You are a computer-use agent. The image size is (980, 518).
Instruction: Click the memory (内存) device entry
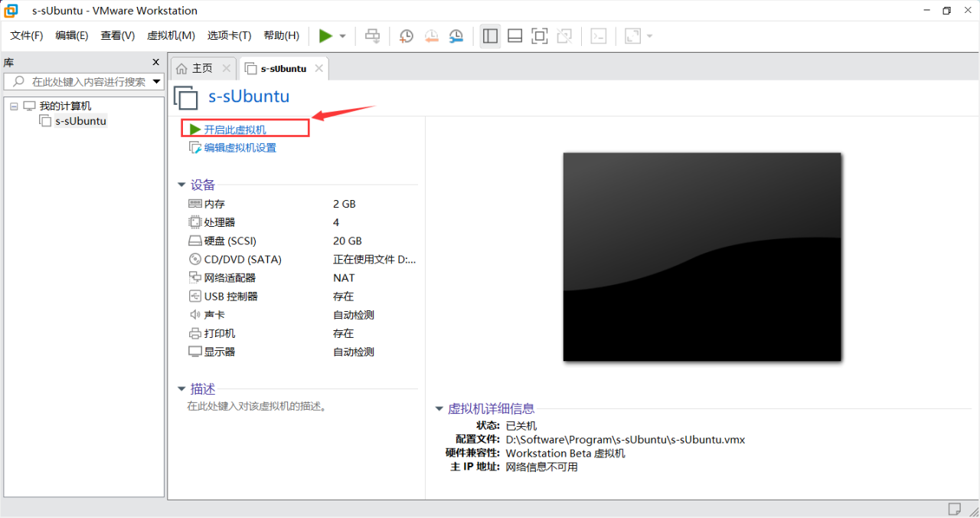tap(214, 204)
